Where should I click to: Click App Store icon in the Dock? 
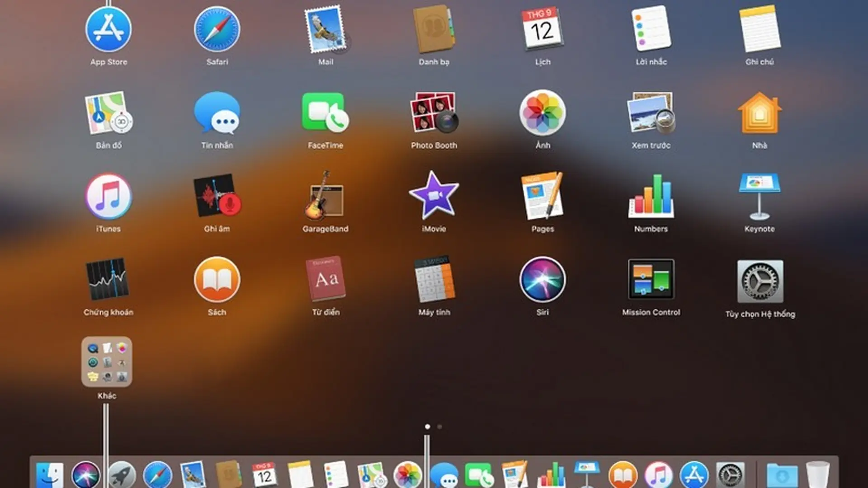(x=694, y=475)
